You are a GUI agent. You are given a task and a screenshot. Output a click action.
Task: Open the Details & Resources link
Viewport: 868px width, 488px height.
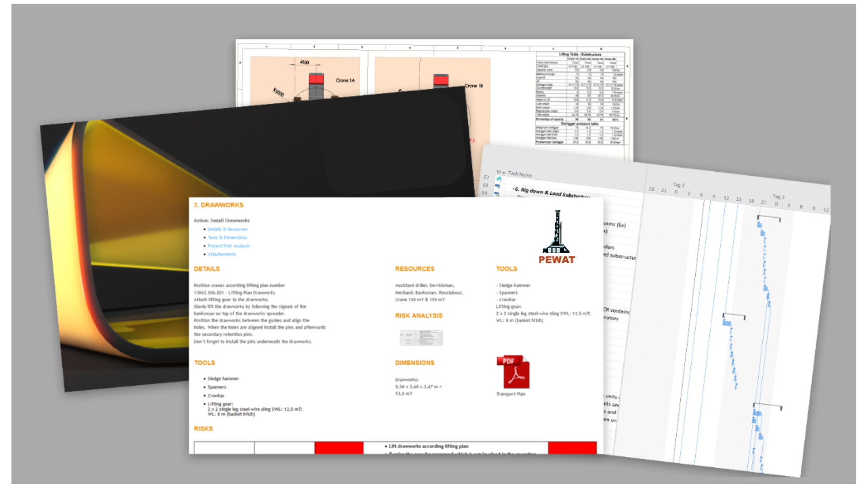pyautogui.click(x=227, y=229)
